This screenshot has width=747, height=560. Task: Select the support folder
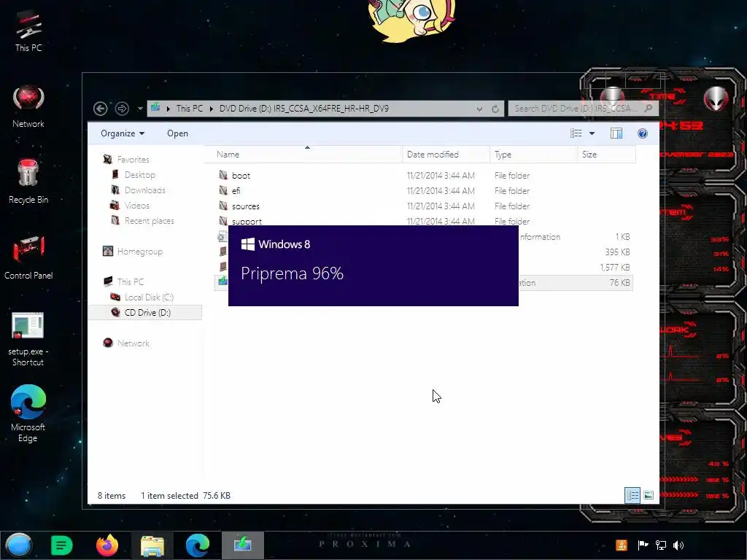(247, 221)
